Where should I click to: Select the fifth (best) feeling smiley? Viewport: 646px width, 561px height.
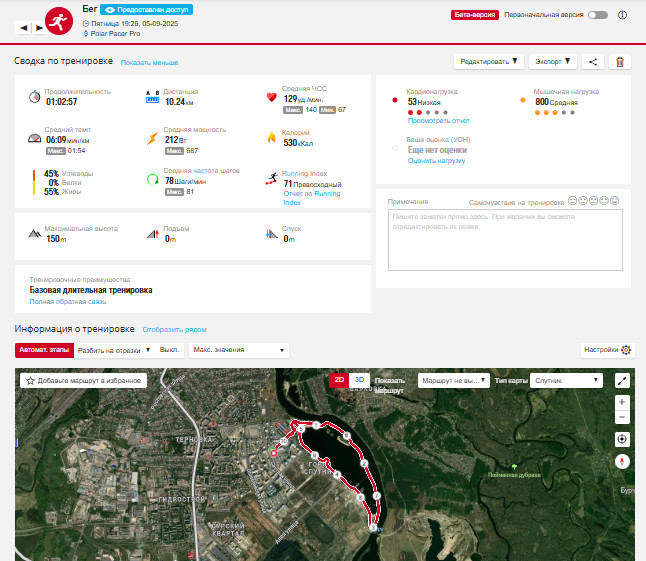coord(614,201)
